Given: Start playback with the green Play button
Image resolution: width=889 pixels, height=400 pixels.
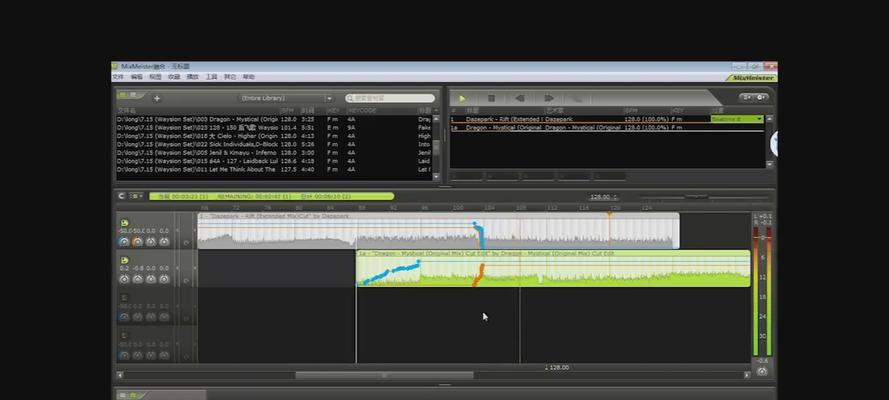Looking at the screenshot, I should coord(463,99).
